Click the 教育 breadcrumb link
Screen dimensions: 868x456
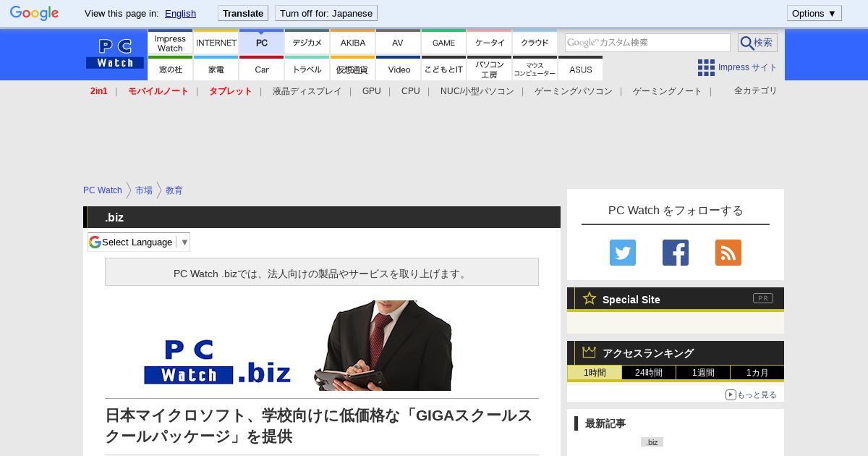click(174, 190)
